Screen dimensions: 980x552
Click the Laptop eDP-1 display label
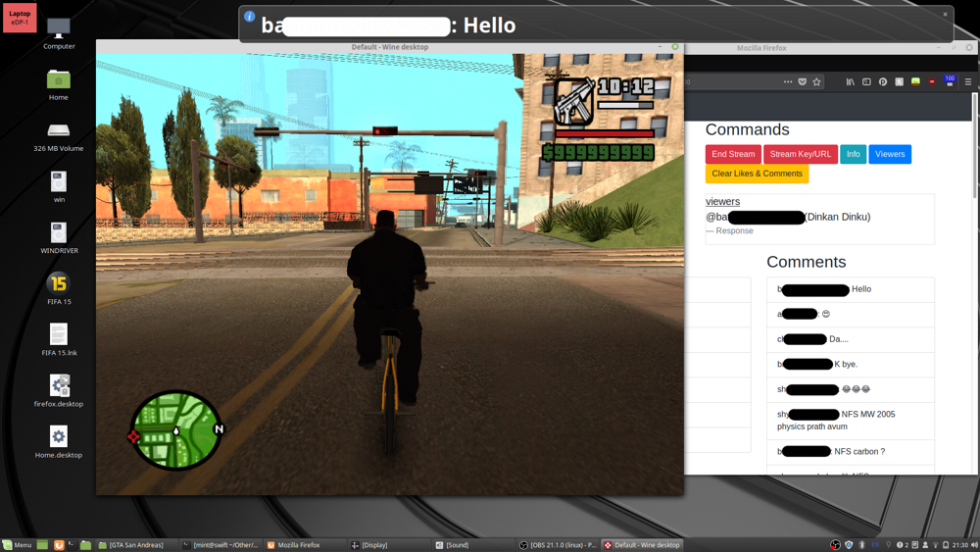coord(20,18)
